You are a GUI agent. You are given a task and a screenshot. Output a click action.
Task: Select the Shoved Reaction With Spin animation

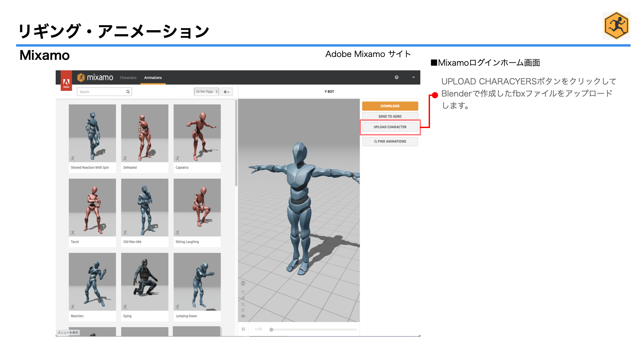[92, 138]
